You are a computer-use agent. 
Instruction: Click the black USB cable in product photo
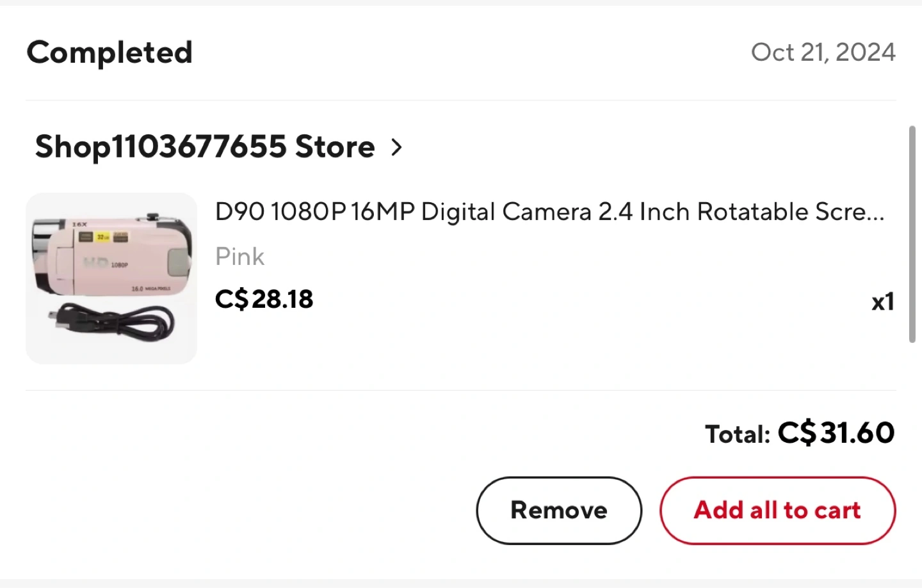click(115, 322)
